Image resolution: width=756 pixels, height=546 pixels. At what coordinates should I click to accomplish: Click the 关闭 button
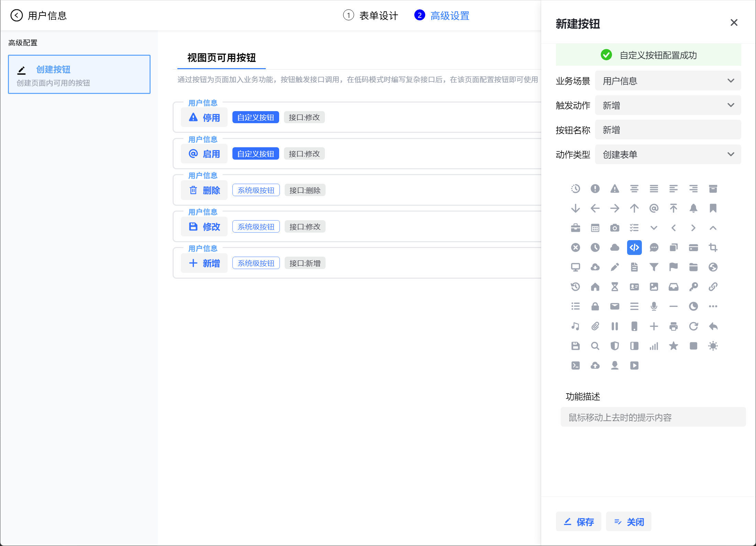coord(629,522)
